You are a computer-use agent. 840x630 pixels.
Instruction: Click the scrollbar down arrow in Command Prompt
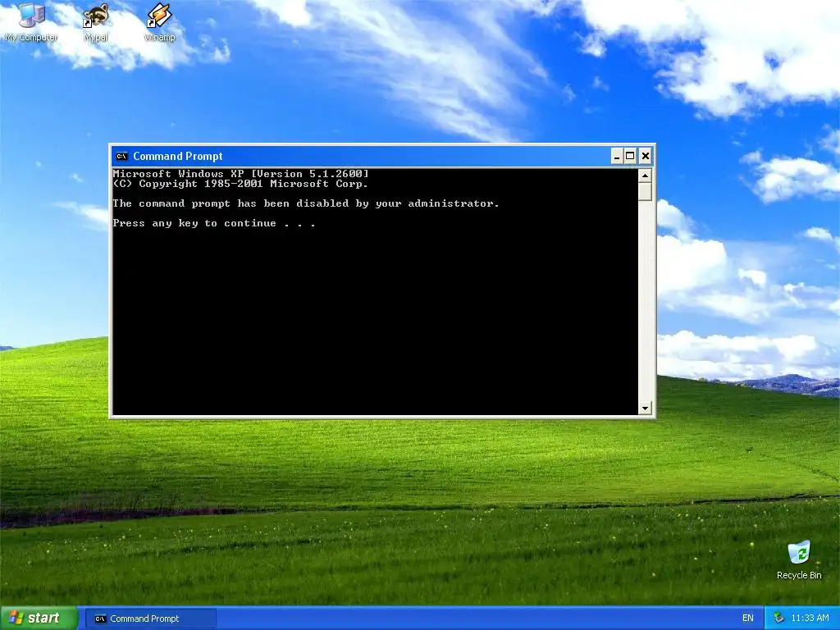645,409
